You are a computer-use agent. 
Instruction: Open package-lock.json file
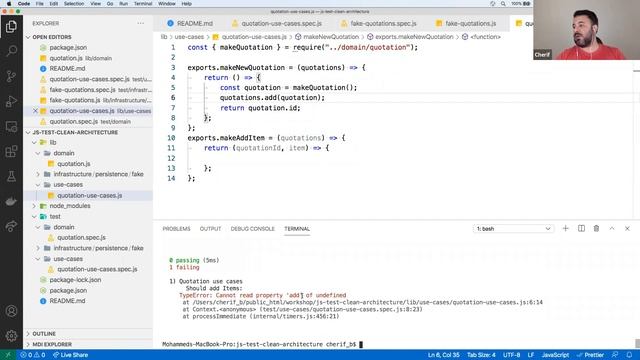click(75, 280)
